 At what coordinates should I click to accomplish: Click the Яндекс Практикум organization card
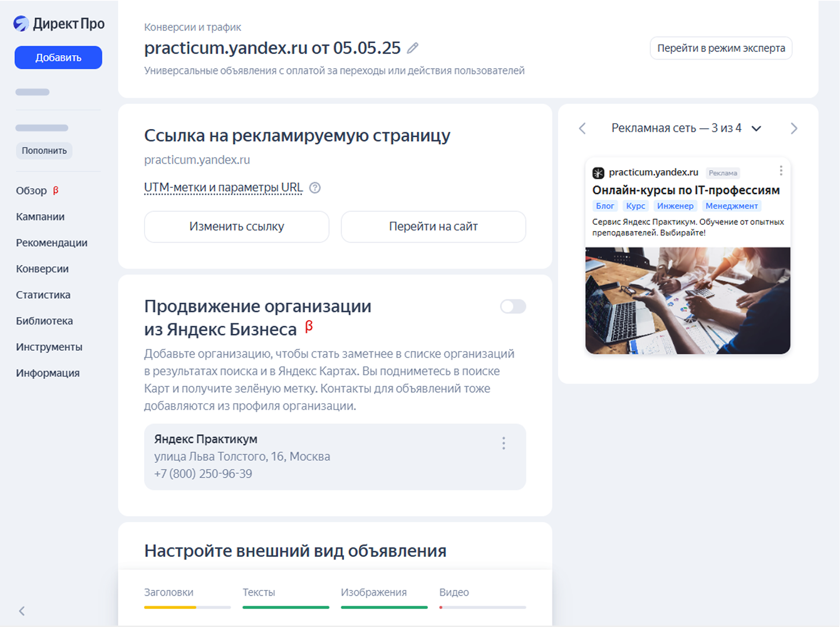tap(335, 457)
